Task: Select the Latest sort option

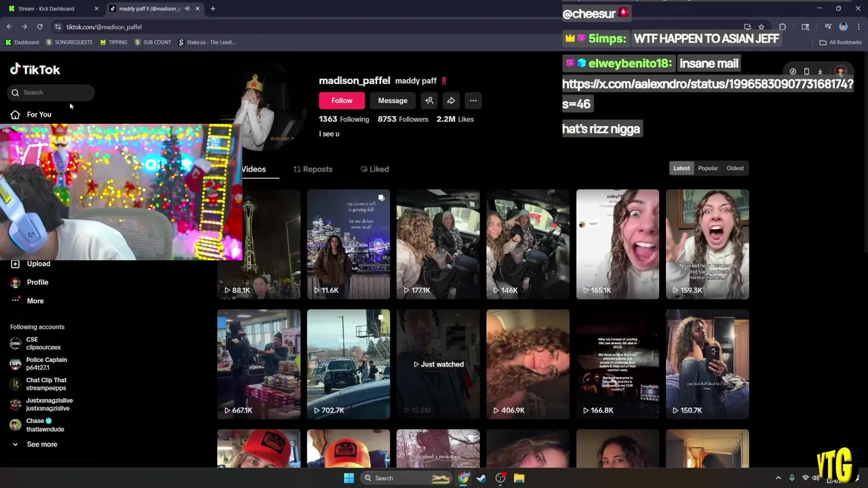Action: pyautogui.click(x=682, y=168)
